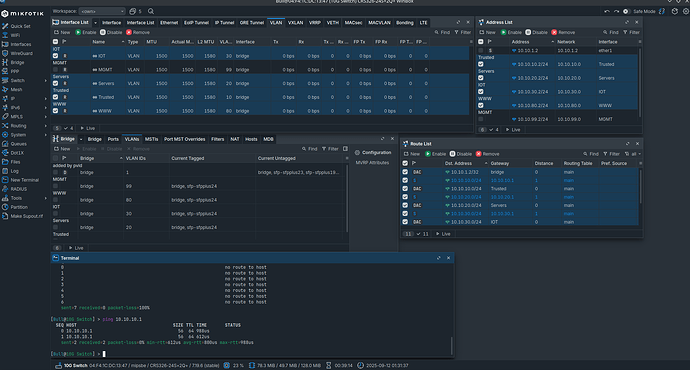
Task: Open the Workspace dropdown
Action: 103,11
